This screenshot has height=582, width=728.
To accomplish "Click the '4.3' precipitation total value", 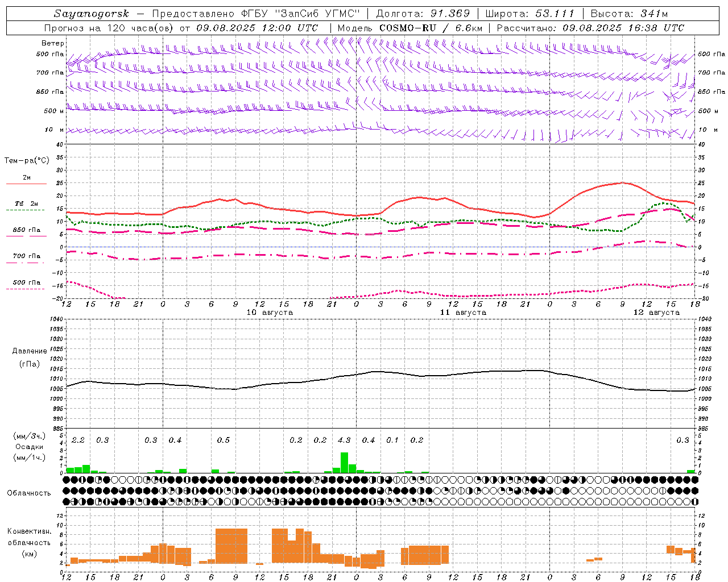I will (344, 440).
